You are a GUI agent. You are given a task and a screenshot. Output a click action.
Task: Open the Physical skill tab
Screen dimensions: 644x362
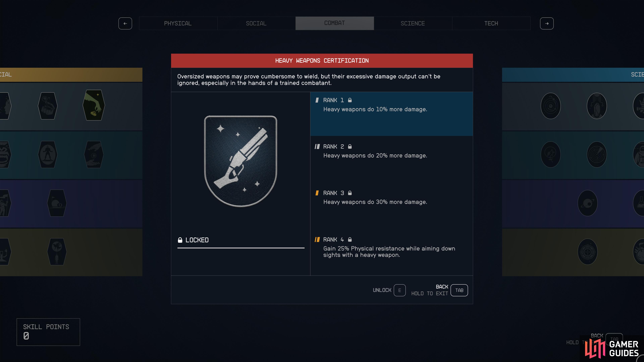tap(178, 23)
